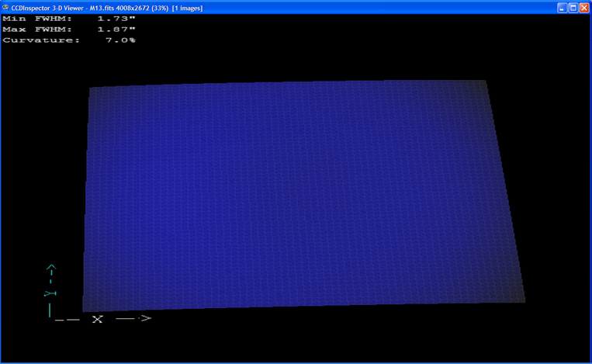This screenshot has height=364, width=592.
Task: Click the Curvature 7.0% readout
Action: [x=69, y=40]
